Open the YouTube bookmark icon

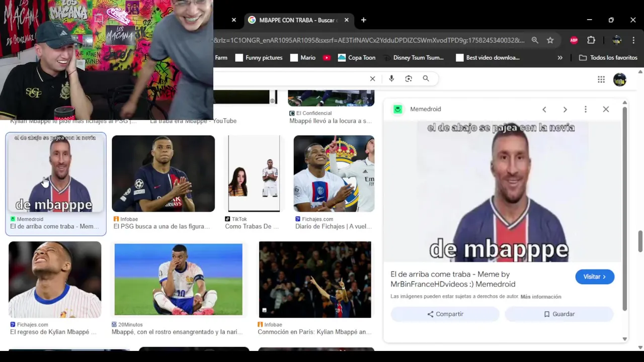point(327,58)
